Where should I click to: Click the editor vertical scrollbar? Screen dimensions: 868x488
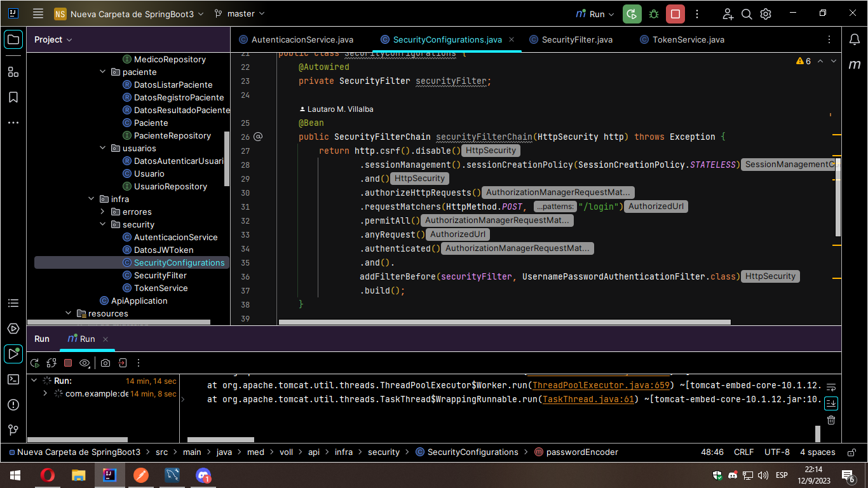[x=838, y=198]
